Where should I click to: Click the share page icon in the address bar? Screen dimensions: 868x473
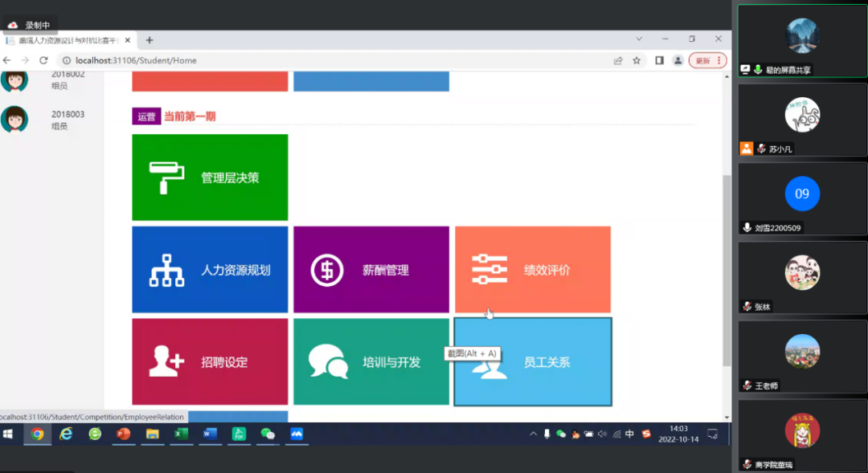click(618, 60)
